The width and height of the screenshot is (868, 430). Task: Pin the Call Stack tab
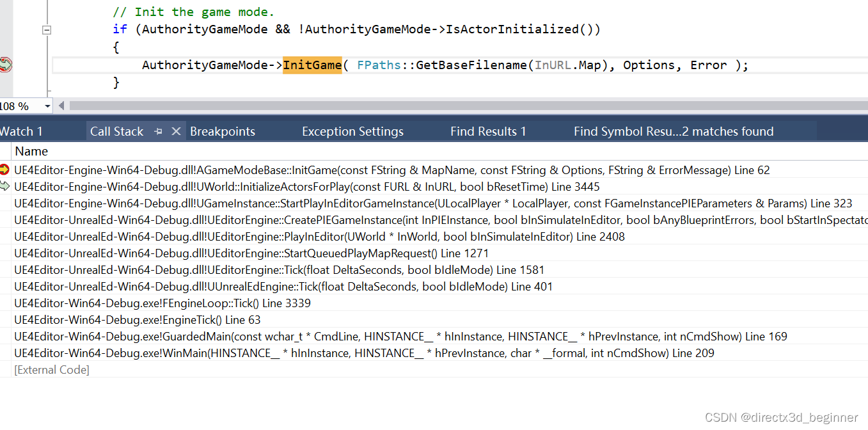pyautogui.click(x=158, y=131)
